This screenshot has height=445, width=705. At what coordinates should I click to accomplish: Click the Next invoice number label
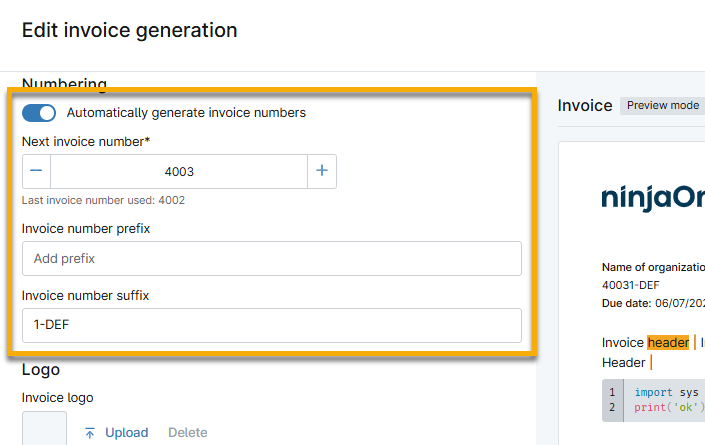(86, 142)
